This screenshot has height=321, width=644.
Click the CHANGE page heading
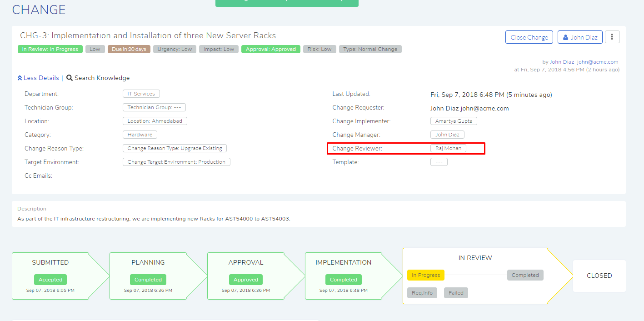[x=39, y=10]
